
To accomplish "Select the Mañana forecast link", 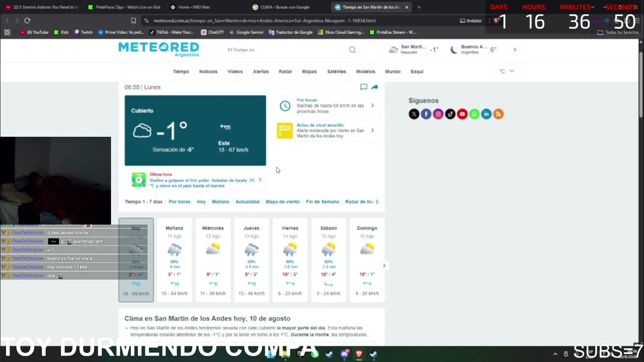I will pos(220,202).
